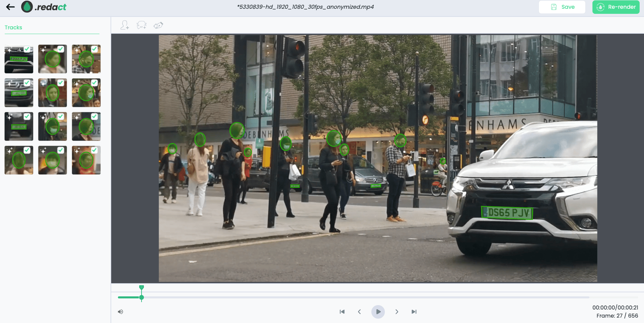Click sparkle icon on first-row middle face track
Screen dimensions: 644x323
43,50
